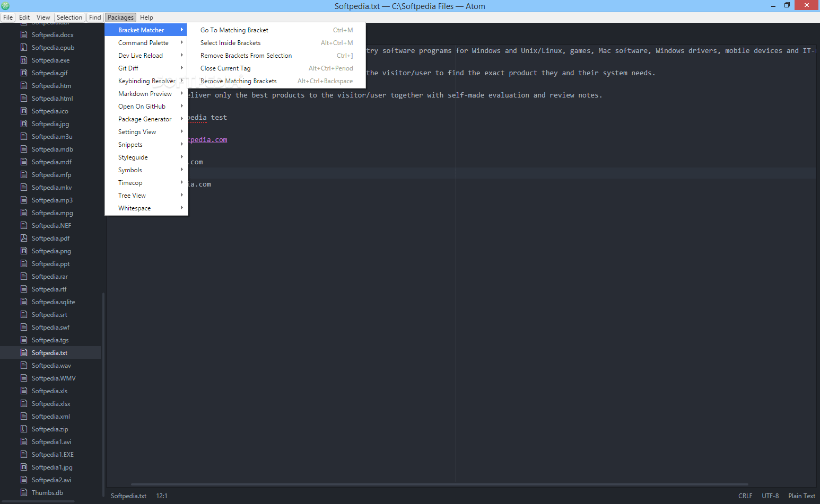
Task: Click the UTF-8 encoding selector
Action: pyautogui.click(x=770, y=496)
